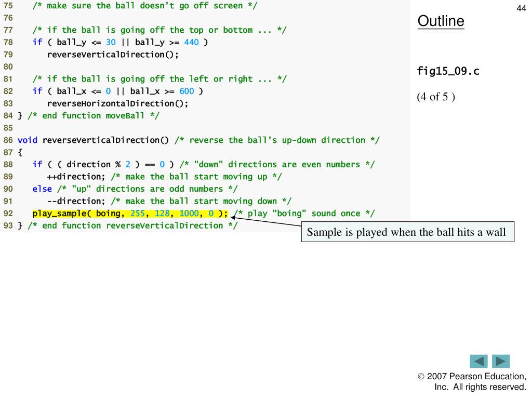Click the 'else' keyword on line 90

click(x=42, y=189)
